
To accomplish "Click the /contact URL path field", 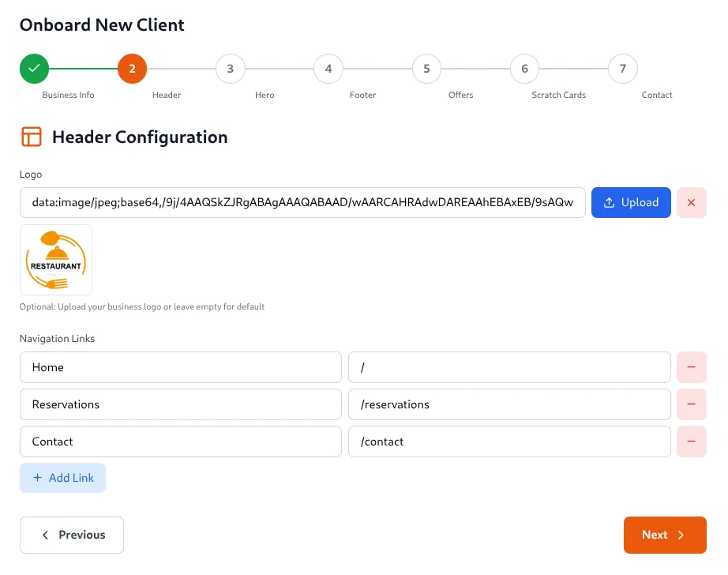I will (x=509, y=442).
